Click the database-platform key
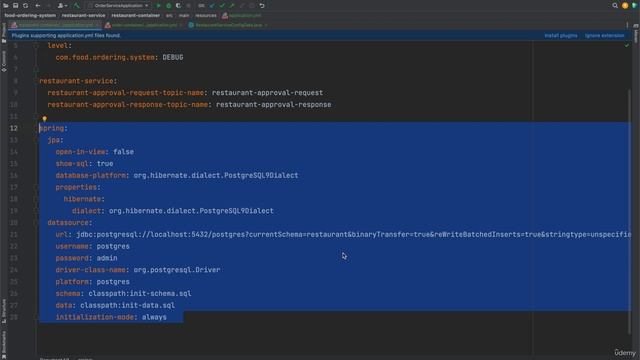 (x=91, y=176)
